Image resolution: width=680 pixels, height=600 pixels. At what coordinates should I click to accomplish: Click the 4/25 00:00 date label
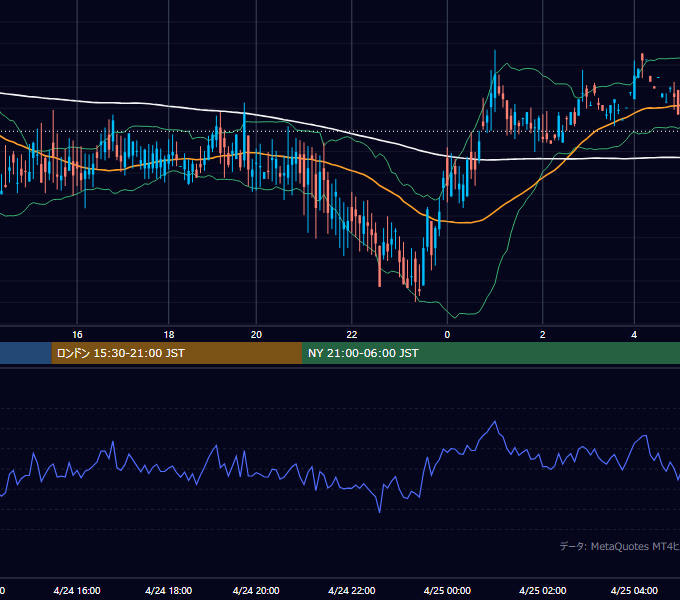(447, 590)
